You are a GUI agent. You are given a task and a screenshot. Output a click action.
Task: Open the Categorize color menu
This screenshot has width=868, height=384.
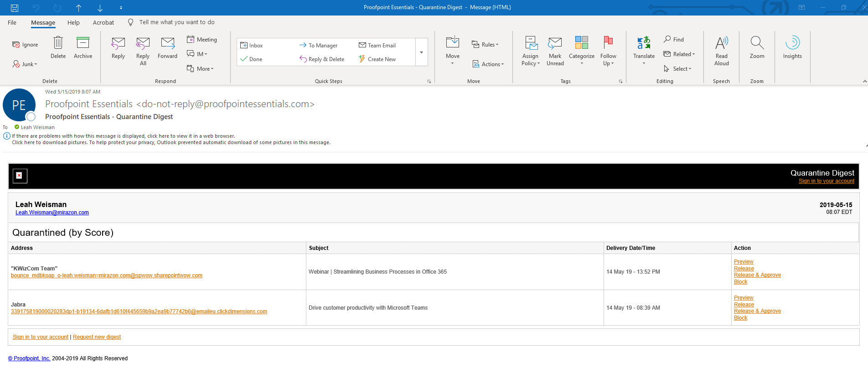(582, 51)
